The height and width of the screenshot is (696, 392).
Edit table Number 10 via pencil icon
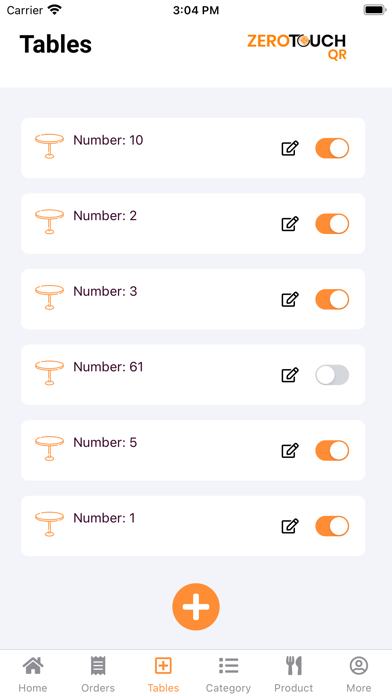point(290,148)
